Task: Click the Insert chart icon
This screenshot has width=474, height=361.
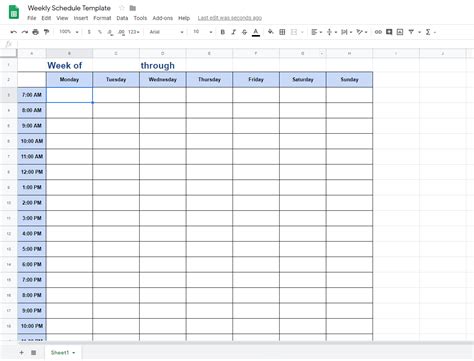Action: [400, 32]
